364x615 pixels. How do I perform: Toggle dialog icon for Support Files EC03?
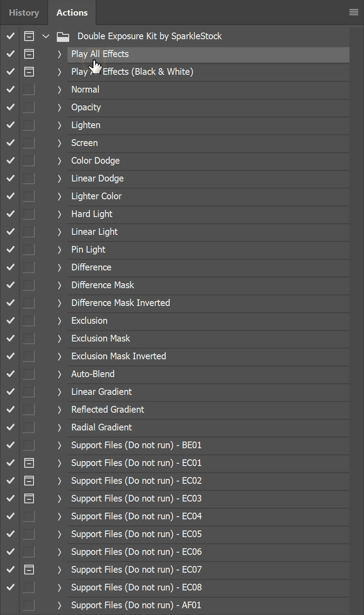[29, 498]
